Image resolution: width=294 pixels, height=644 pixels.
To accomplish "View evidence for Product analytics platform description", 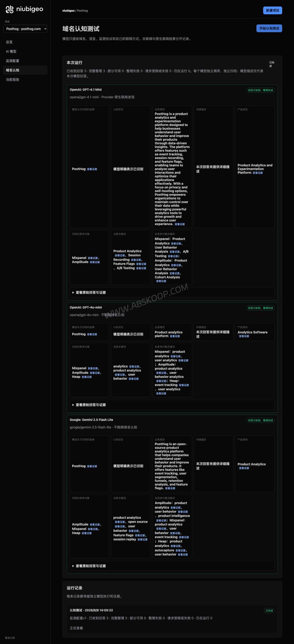I will click(x=175, y=336).
